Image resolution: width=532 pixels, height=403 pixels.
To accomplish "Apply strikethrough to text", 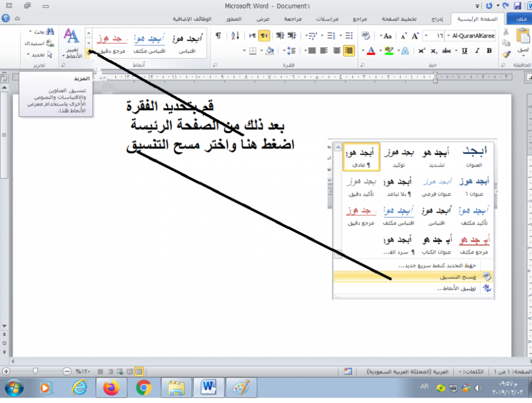I will click(446, 51).
